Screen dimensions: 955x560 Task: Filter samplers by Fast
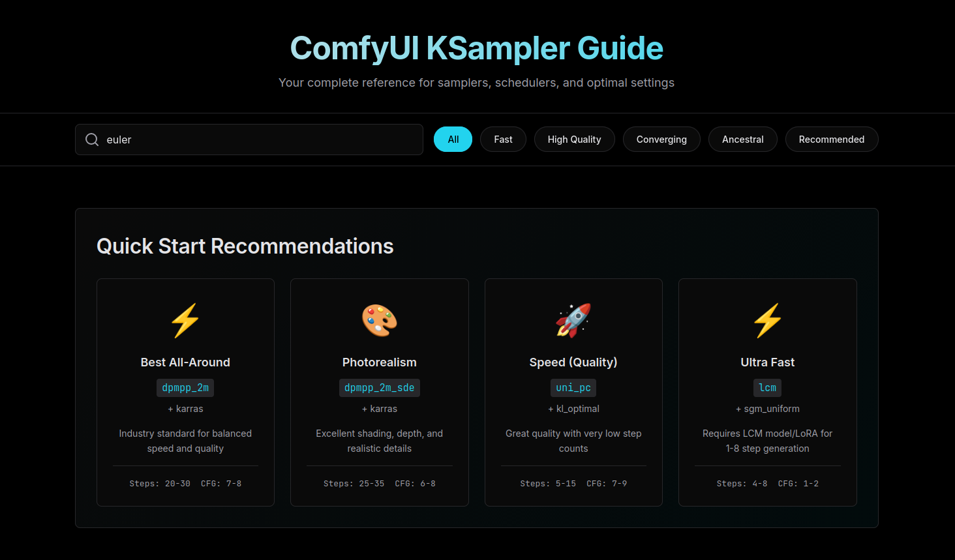tap(503, 140)
